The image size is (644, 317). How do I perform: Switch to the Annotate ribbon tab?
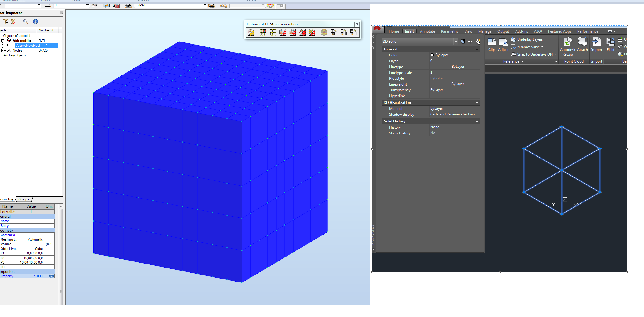click(427, 31)
